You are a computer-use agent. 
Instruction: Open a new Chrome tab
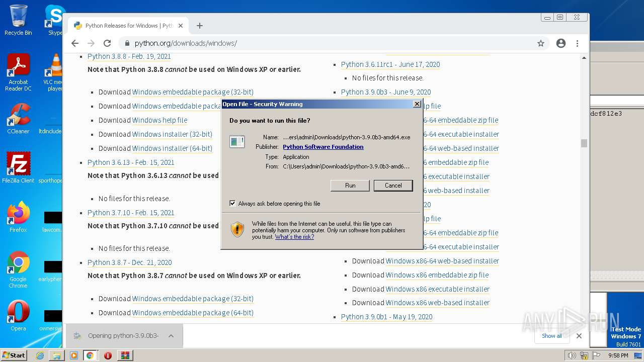point(200,26)
